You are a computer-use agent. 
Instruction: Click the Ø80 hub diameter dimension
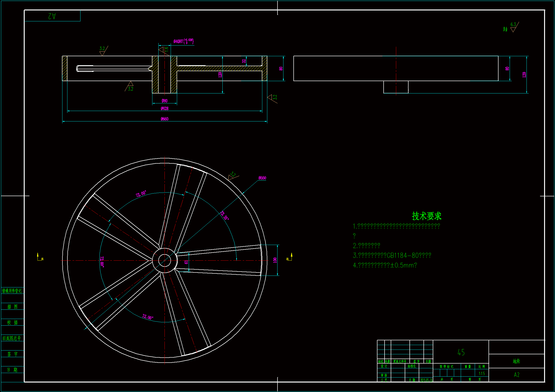[164, 101]
